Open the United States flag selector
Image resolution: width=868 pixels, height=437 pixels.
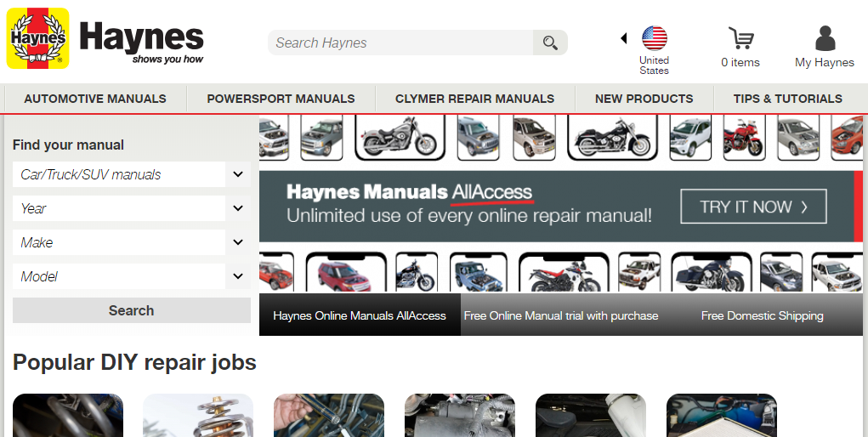coord(655,38)
